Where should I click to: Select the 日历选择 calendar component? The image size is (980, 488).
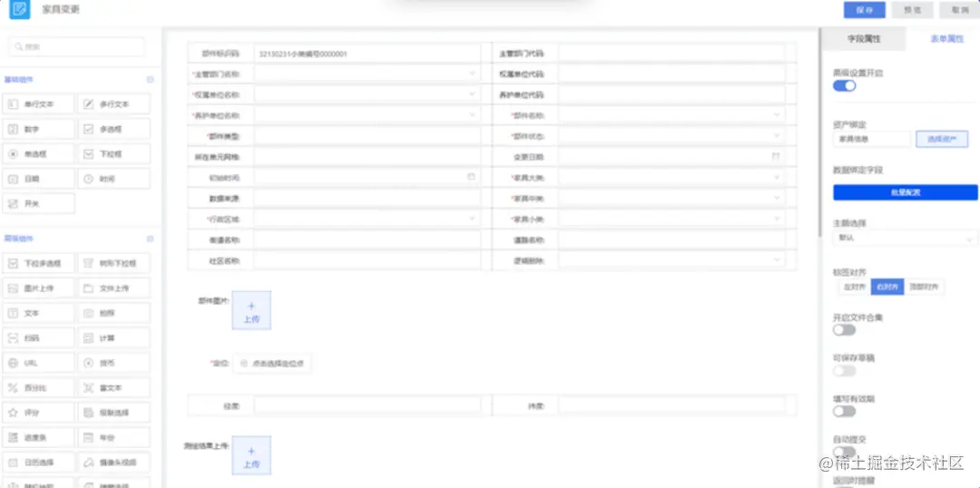[38, 463]
